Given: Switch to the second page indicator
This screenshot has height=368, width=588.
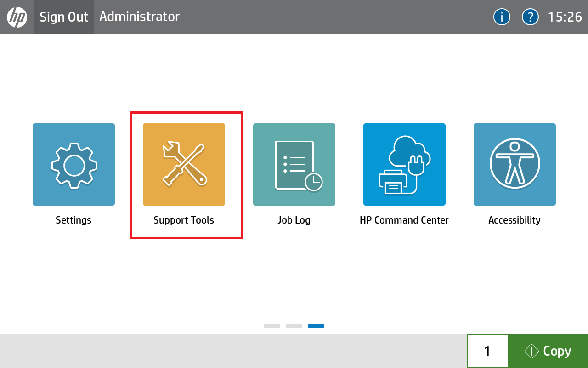Looking at the screenshot, I should [294, 326].
